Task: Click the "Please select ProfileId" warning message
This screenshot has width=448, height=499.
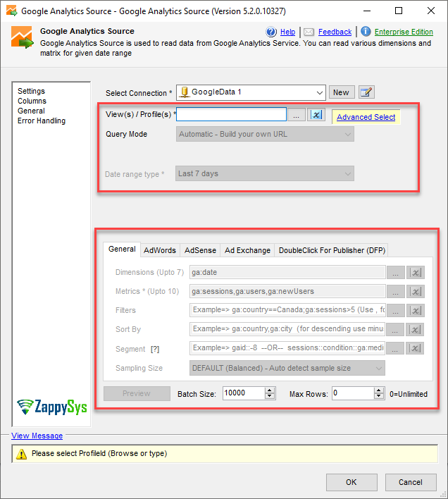Action: click(x=99, y=453)
